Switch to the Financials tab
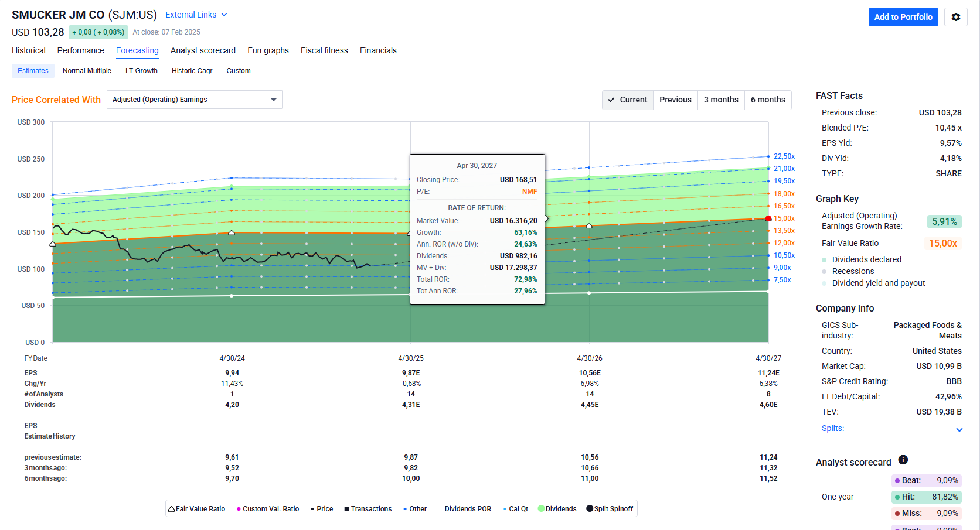This screenshot has height=530, width=980. click(378, 50)
